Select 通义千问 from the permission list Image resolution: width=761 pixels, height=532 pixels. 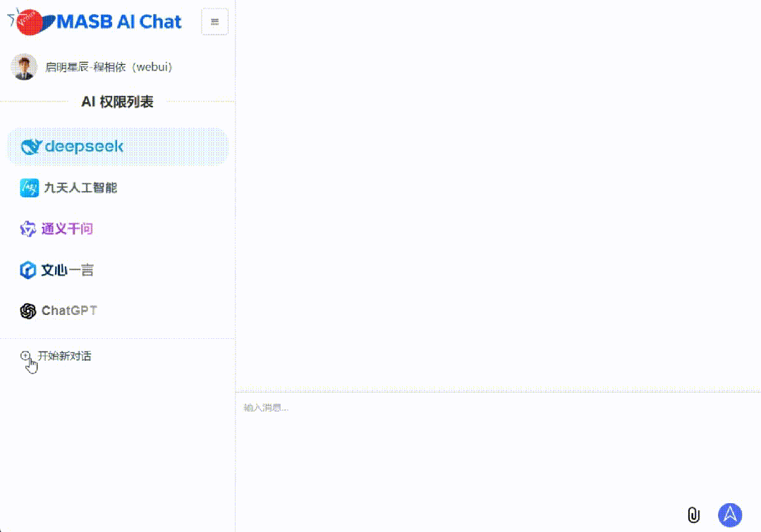(71, 228)
